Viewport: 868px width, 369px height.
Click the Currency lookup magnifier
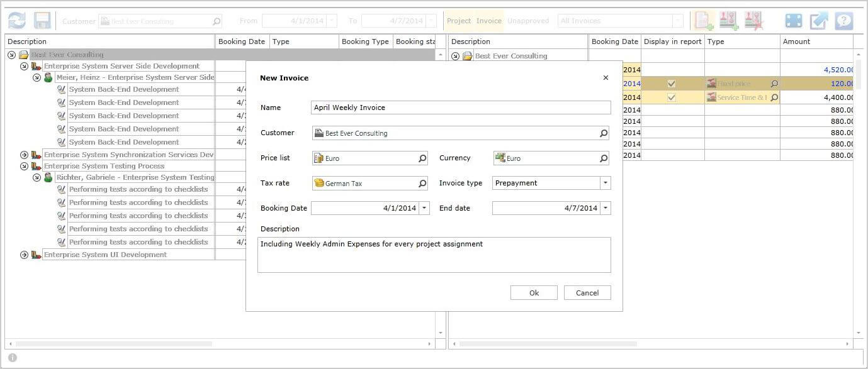click(604, 158)
